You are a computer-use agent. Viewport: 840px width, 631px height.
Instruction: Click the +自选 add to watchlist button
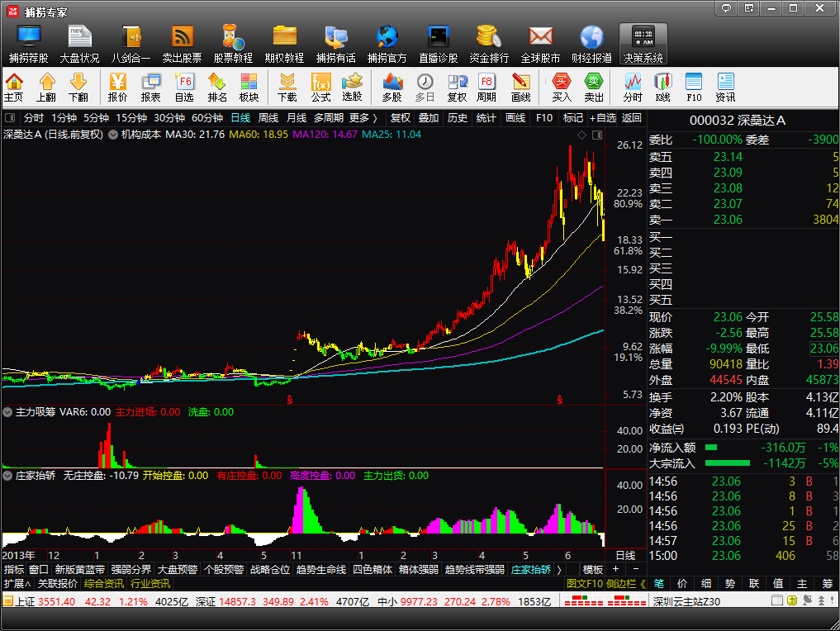click(x=602, y=118)
